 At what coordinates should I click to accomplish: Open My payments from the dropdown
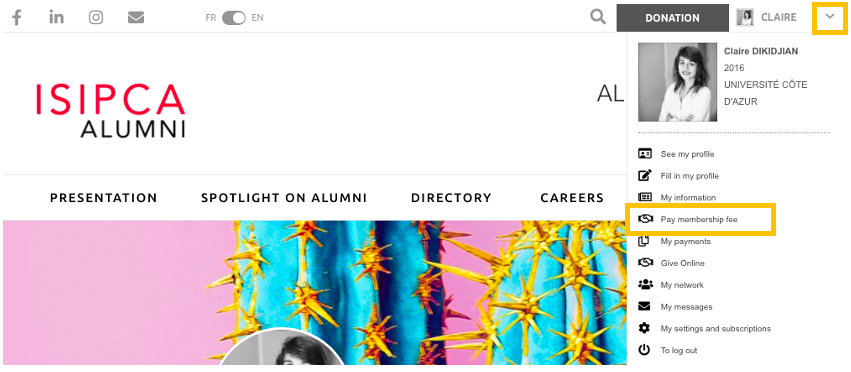coord(685,241)
